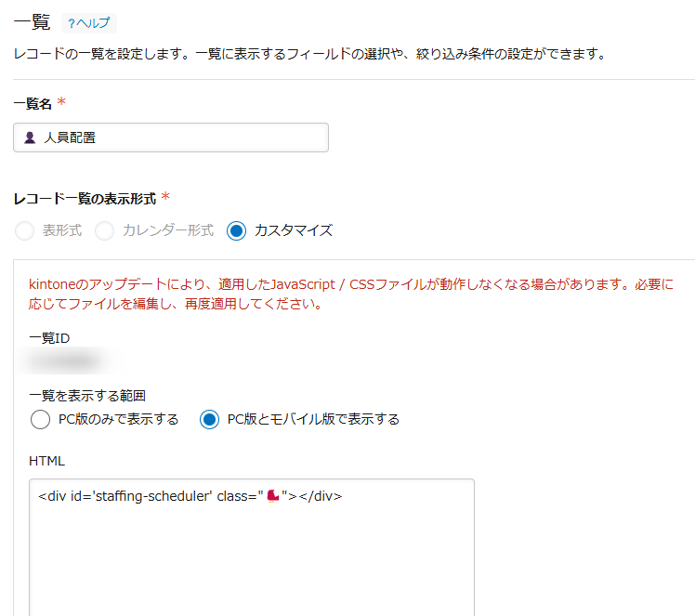
Task: Click the person emoji in the 一覧名 field
Action: [x=30, y=138]
